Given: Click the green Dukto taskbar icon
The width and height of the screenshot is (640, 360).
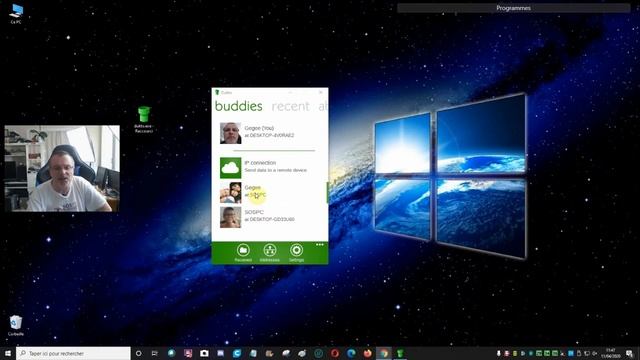Looking at the screenshot, I should click(400, 353).
